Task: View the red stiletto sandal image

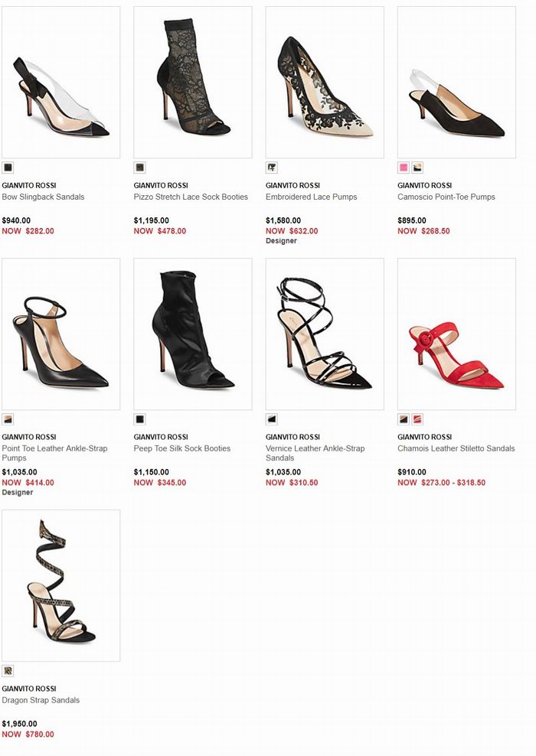Action: coord(456,334)
